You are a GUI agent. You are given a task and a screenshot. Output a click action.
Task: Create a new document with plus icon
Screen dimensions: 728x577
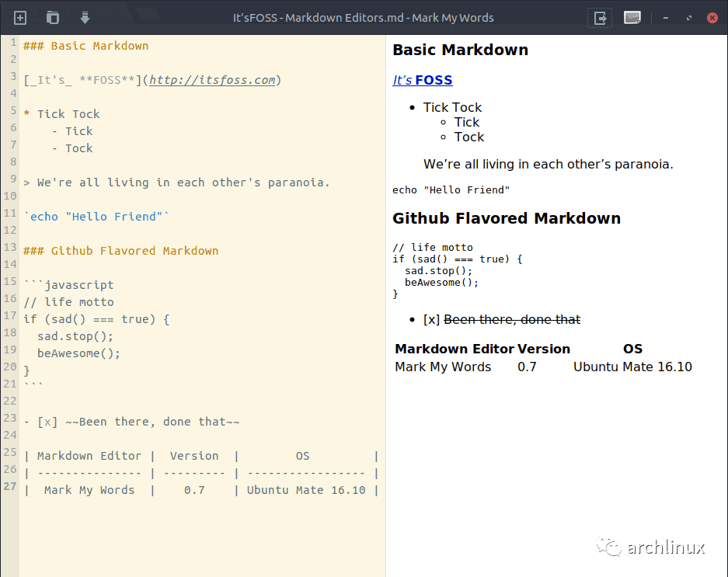pyautogui.click(x=20, y=18)
